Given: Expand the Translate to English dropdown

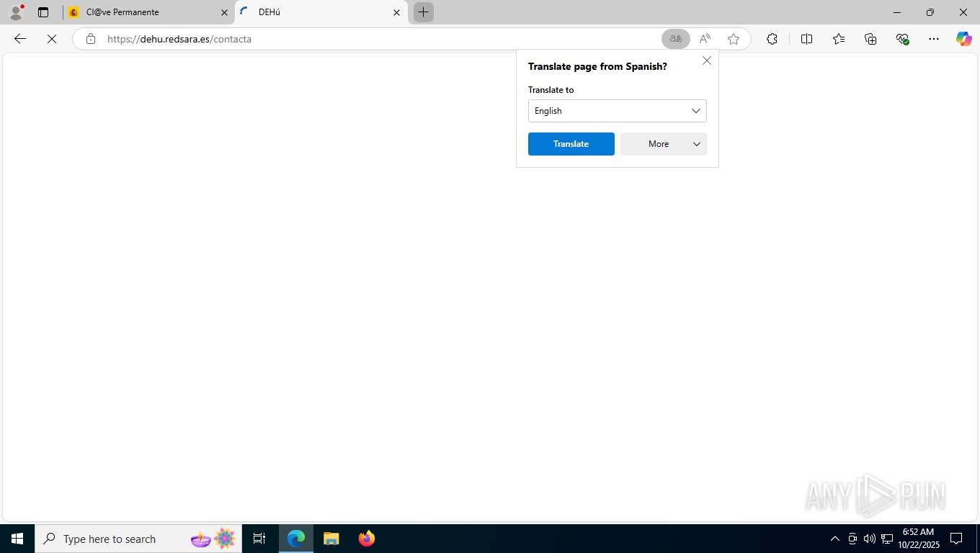Looking at the screenshot, I should coord(618,111).
